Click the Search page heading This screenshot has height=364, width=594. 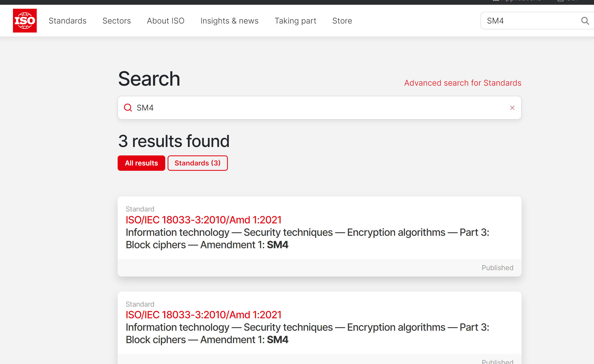tap(149, 79)
